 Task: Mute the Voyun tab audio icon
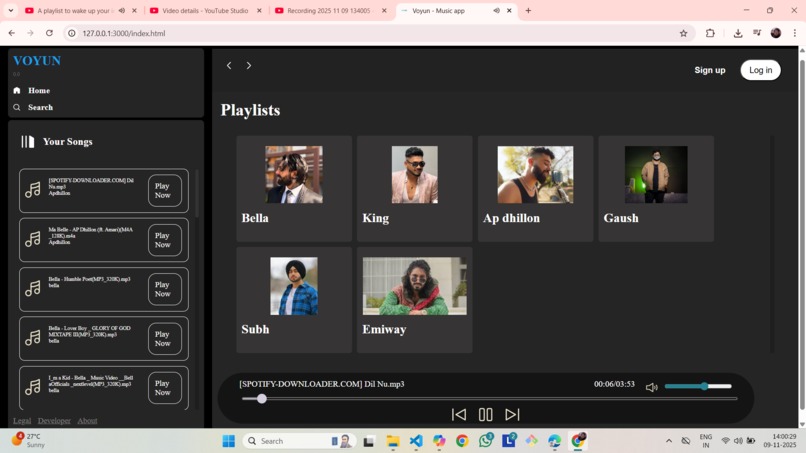(x=496, y=10)
